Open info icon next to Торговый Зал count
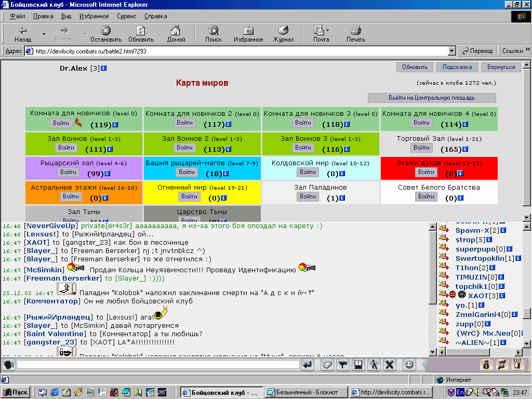The image size is (532, 399). (465, 149)
